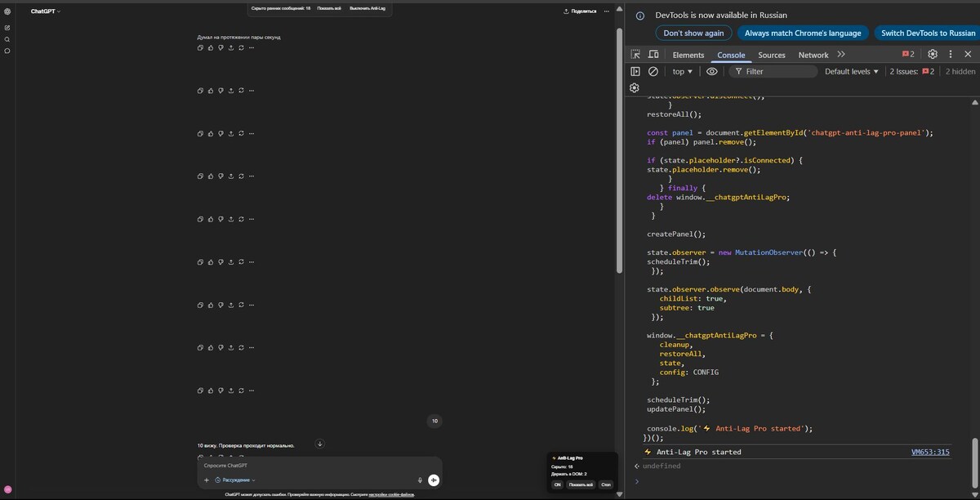Click the 'Don't show again' button
The height and width of the screenshot is (500, 980).
click(x=693, y=33)
